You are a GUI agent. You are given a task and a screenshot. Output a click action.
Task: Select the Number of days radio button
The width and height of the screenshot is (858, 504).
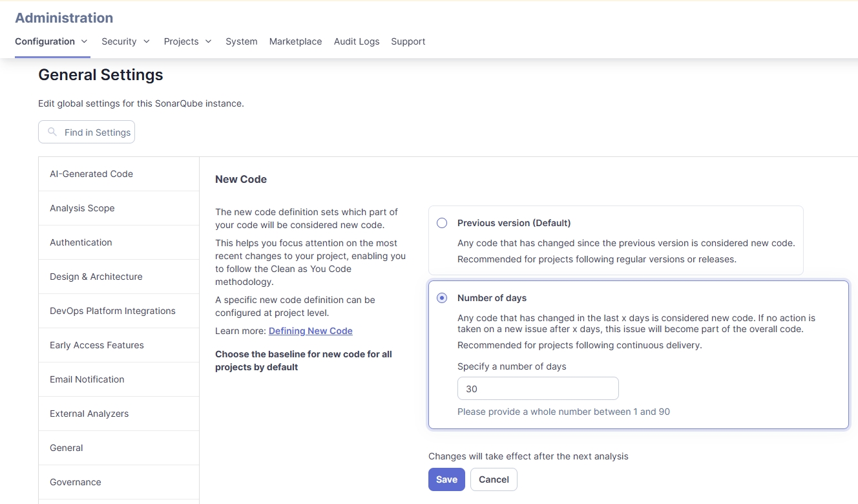coord(442,298)
